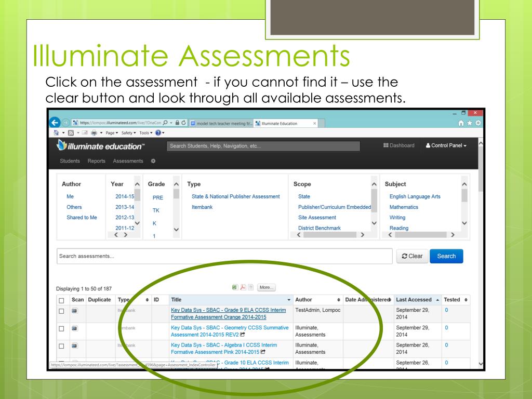Screen dimensions: 532x399
Task: Sort table by Type column arrows
Action: tap(147, 300)
